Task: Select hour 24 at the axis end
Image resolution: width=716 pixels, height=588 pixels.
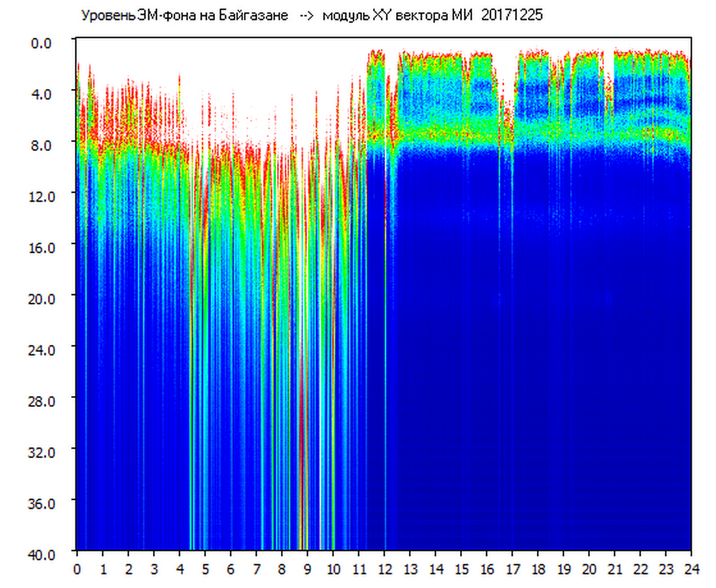Action: coord(691,568)
